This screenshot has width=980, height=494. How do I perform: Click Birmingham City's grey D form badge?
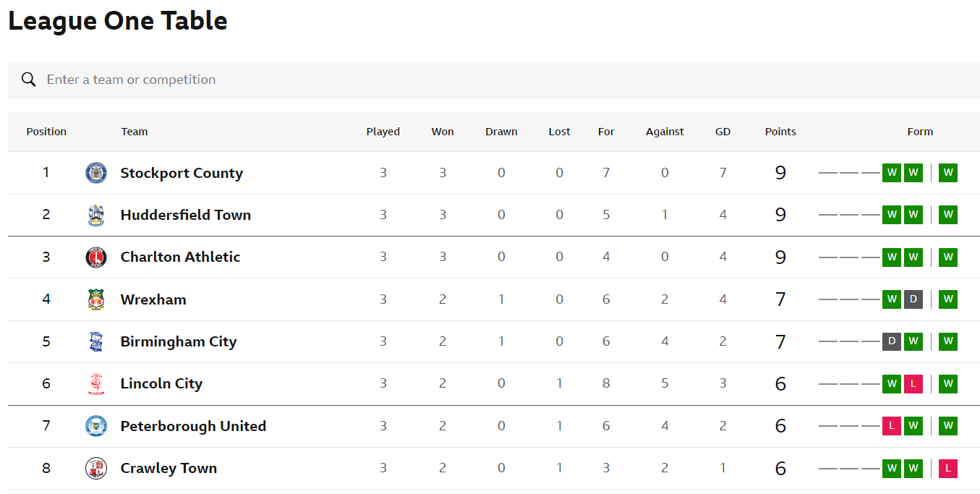pos(892,341)
